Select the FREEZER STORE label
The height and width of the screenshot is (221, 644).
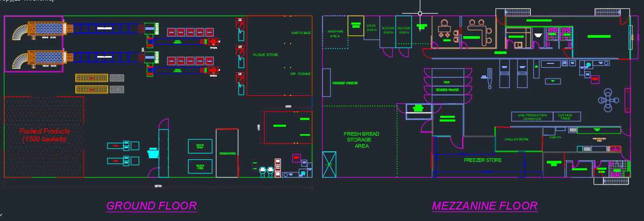(482, 160)
